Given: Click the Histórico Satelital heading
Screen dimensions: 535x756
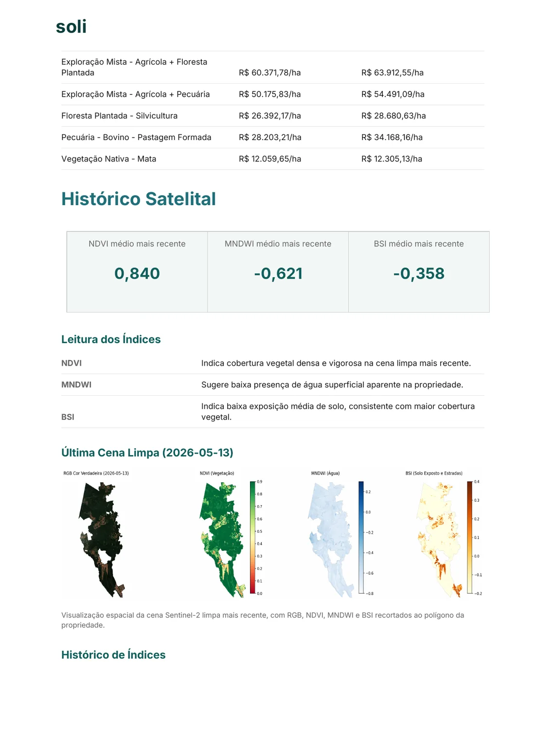Looking at the screenshot, I should (139, 199).
